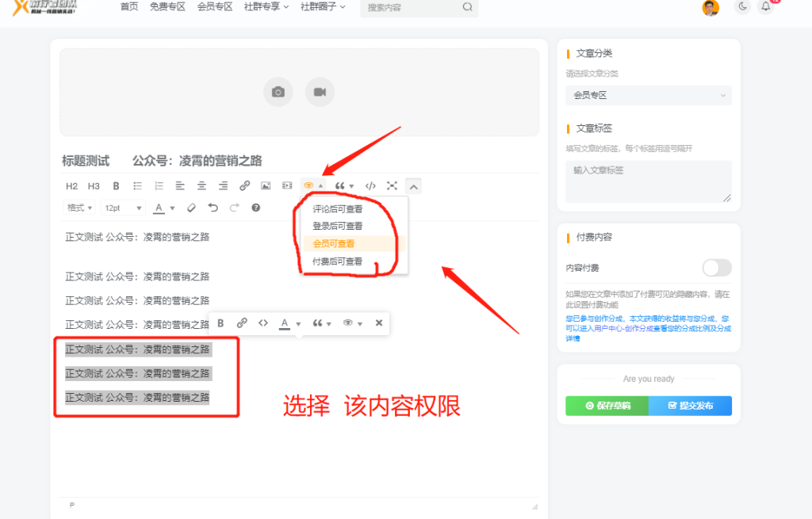
Task: Click the fullscreen editor icon
Action: coord(391,185)
